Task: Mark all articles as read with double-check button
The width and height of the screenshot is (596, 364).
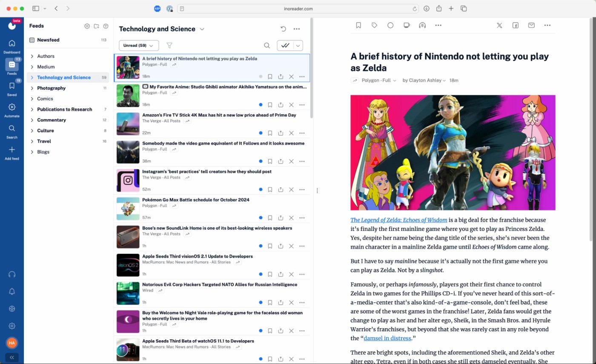Action: coord(285,45)
